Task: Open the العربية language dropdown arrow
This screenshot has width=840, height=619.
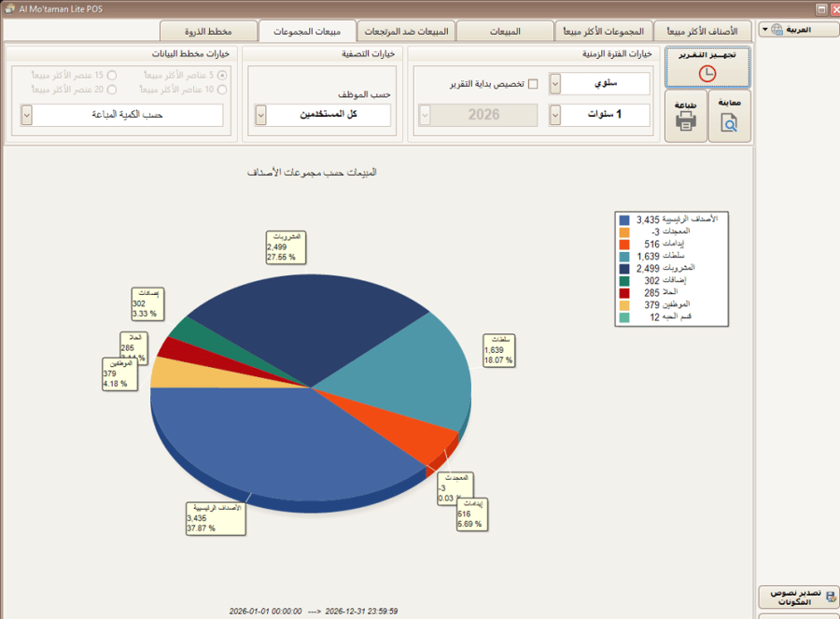Action: tap(765, 30)
